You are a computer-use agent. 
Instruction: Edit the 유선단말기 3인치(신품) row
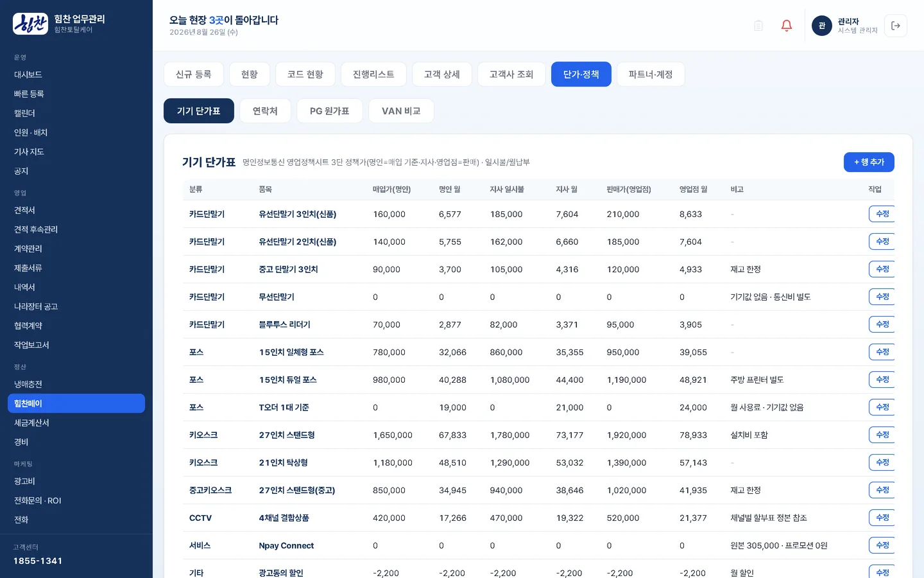882,214
